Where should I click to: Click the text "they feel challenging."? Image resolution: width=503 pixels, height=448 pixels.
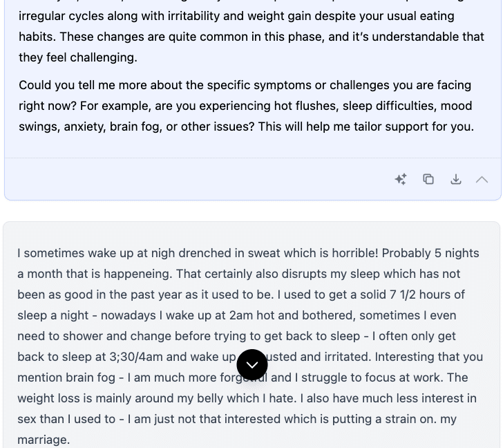pyautogui.click(x=77, y=57)
